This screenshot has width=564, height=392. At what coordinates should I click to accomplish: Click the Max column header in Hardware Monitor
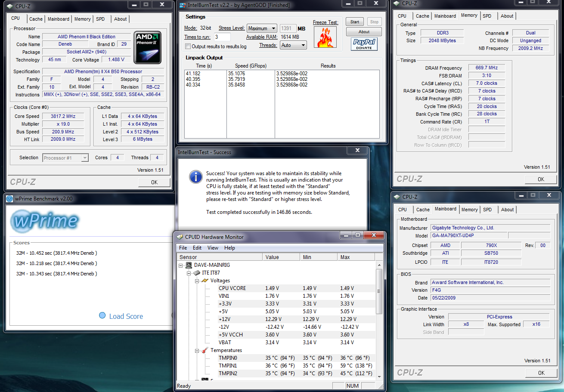(x=356, y=257)
